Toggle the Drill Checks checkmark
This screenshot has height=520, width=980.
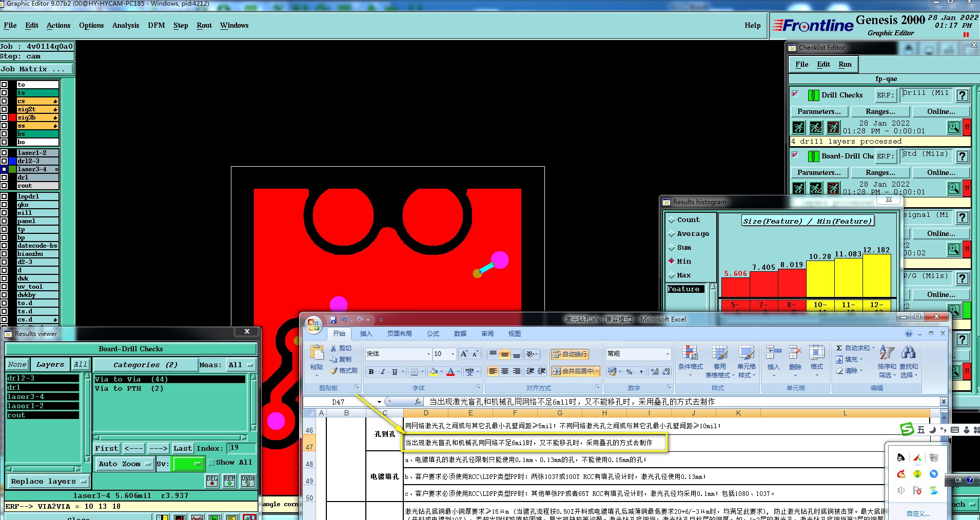pos(795,94)
